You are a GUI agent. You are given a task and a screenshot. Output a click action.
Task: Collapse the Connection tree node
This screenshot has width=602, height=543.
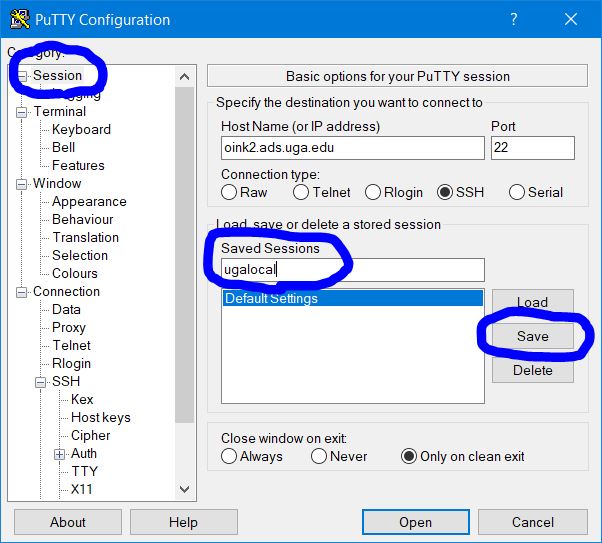point(22,292)
